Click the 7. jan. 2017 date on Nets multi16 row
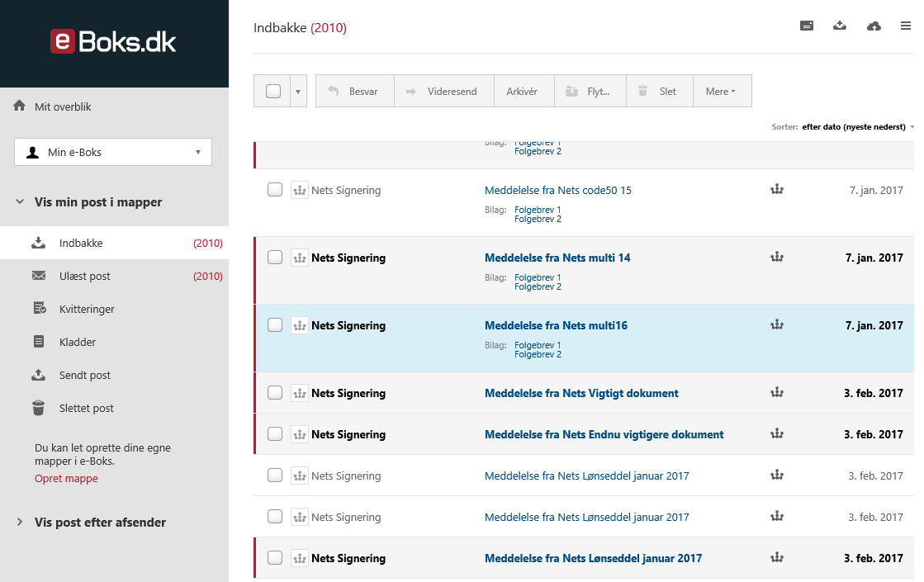This screenshot has height=582, width=924. (874, 326)
